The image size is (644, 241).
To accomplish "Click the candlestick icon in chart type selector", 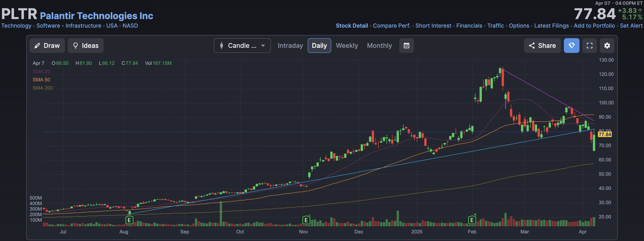I will [221, 45].
